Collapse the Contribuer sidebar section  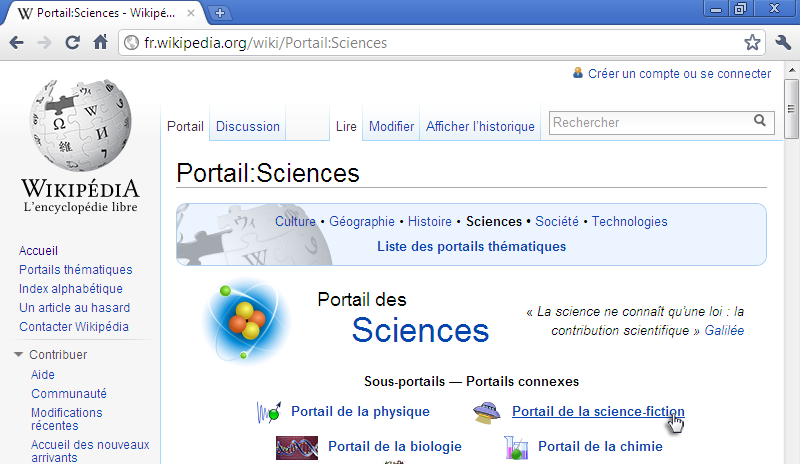19,354
